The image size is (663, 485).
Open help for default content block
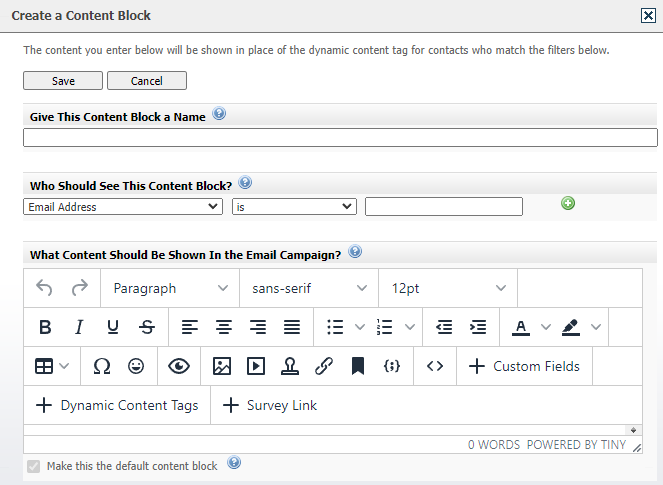pos(234,463)
